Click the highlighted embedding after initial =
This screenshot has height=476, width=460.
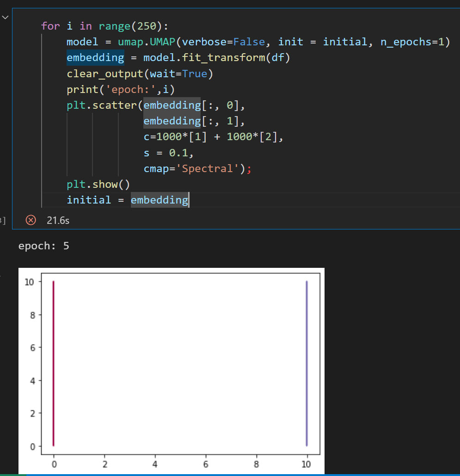tap(159, 200)
